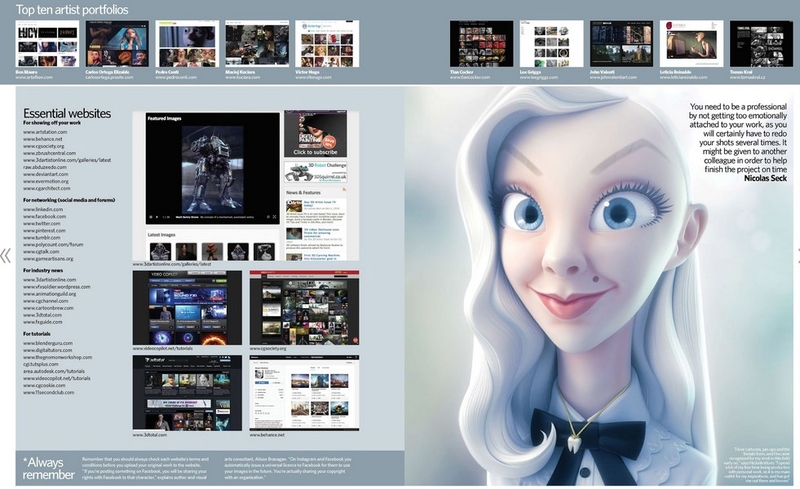This screenshot has height=489, width=800.
Task: Click the 3dtotal website screenshot
Action: pos(187,393)
